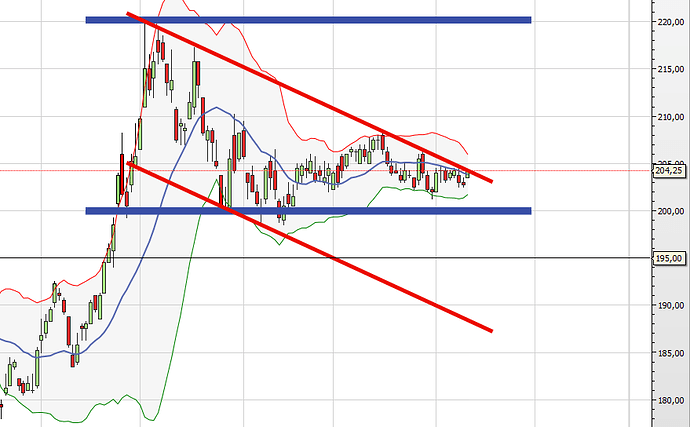Viewport: 690px width, 427px height.
Task: Click the 190,00 price axis label
Action: point(670,306)
